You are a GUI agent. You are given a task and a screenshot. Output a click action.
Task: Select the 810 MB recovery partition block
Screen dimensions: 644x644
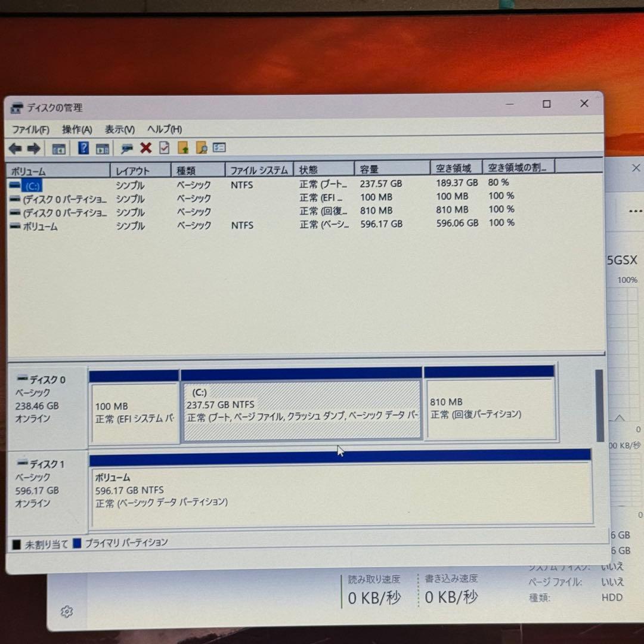click(x=490, y=403)
